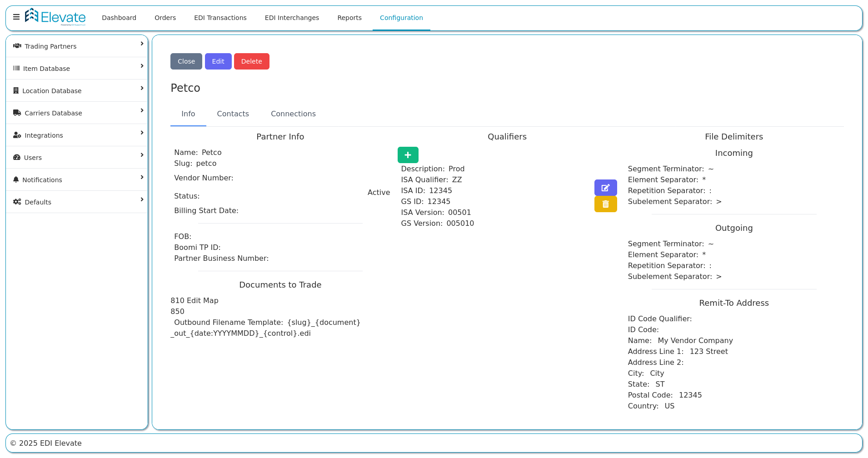Click the Elevate logo
The height and width of the screenshot is (458, 868).
(x=55, y=17)
